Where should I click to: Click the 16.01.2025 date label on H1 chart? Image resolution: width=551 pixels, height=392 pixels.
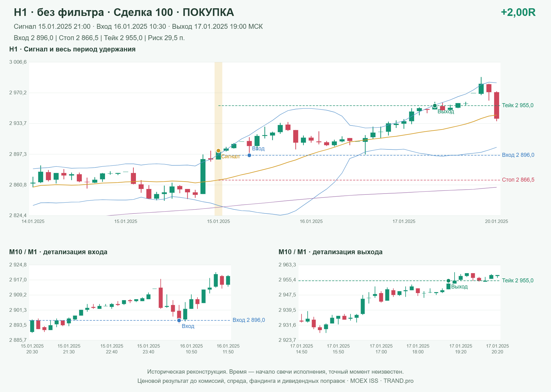pos(311,221)
